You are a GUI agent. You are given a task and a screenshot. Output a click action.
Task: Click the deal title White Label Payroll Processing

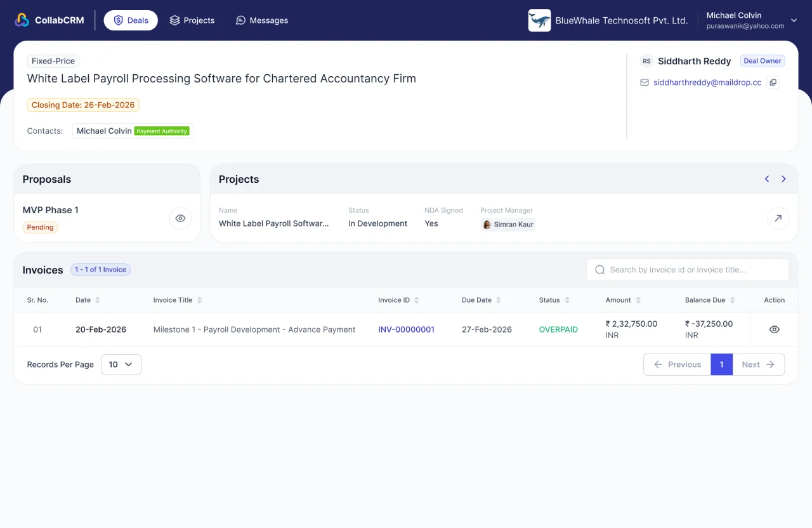[221, 79]
